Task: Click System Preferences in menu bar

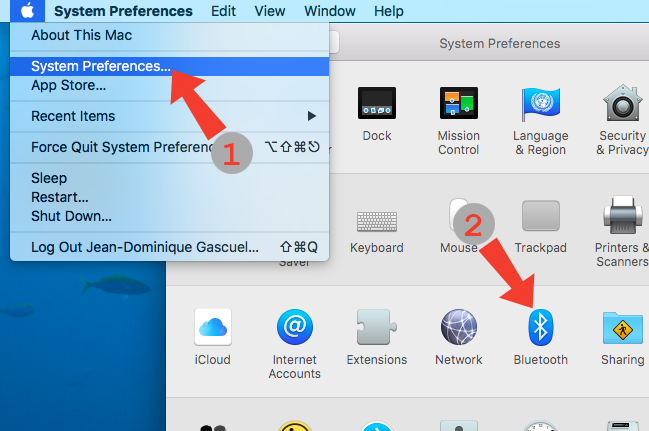Action: pyautogui.click(x=123, y=11)
